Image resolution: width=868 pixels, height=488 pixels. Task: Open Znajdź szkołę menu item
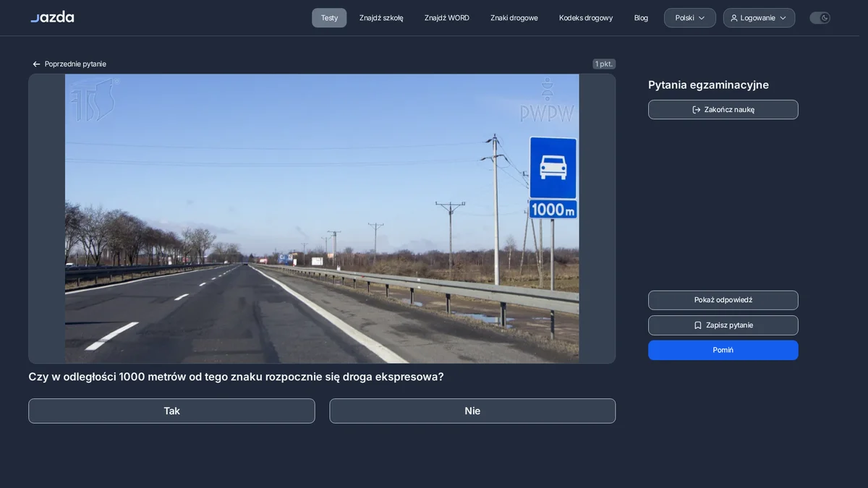coord(381,18)
